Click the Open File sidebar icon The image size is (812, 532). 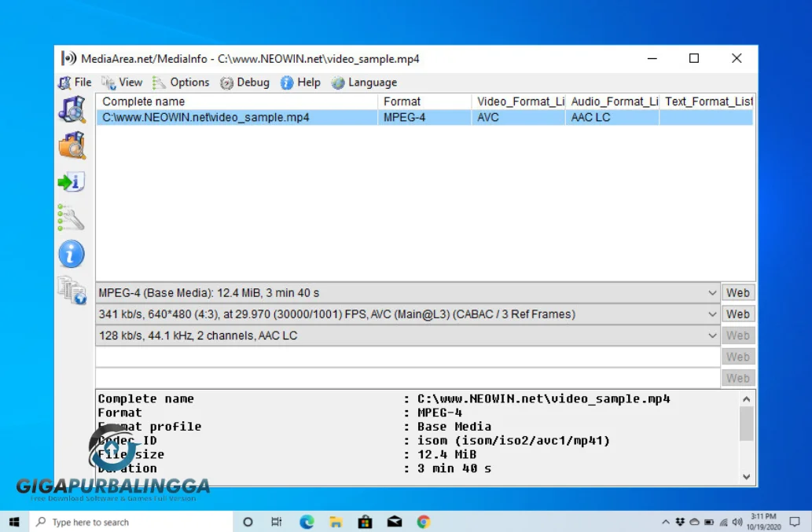pyautogui.click(x=72, y=109)
